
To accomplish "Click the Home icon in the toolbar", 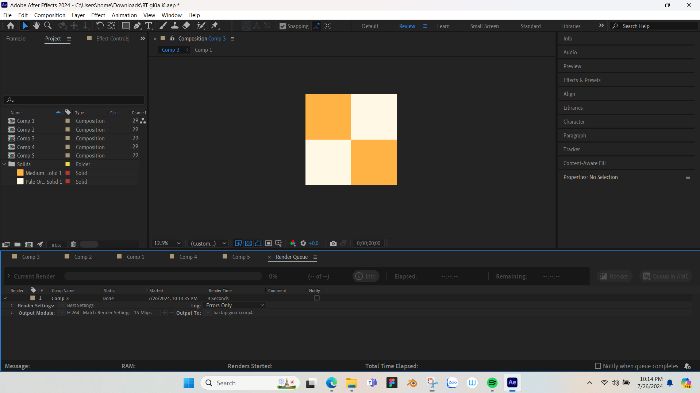I will (10, 26).
